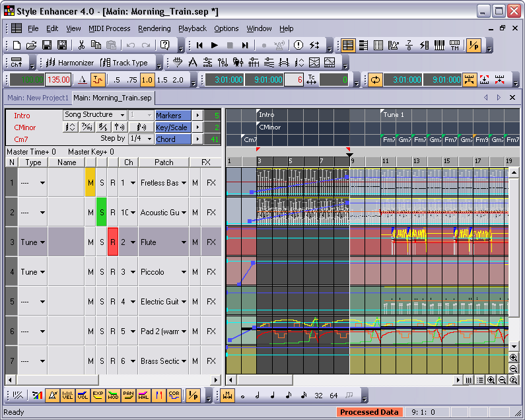This screenshot has height=420, width=525.
Task: Click the Cut scissors icon
Action: (x=81, y=46)
